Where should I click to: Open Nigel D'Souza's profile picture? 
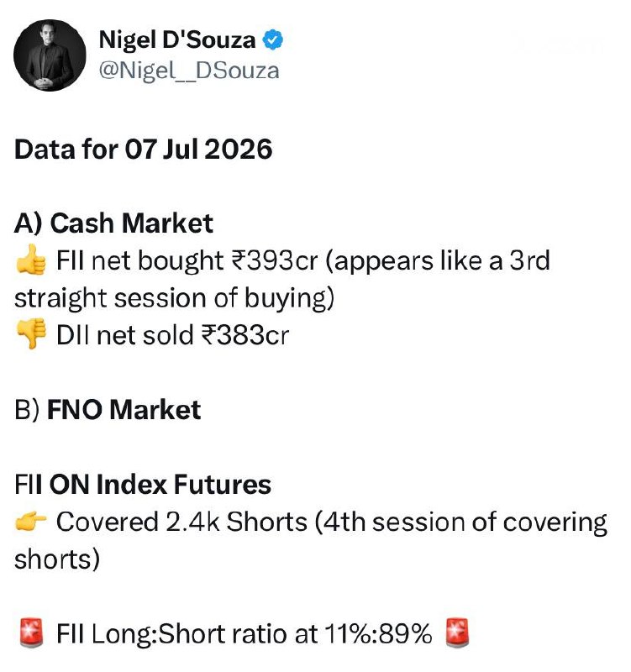coord(50,55)
